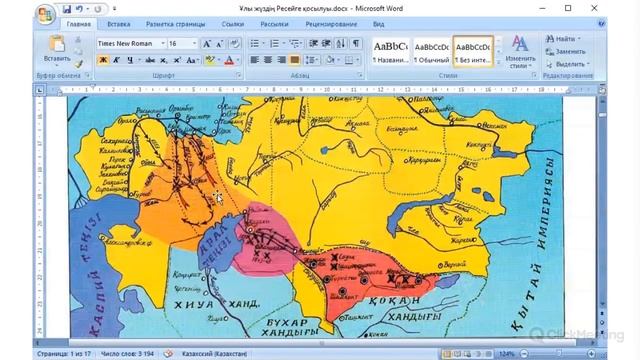Zoom in with the plus button
Image resolution: width=640 pixels, height=360 pixels.
(591, 354)
